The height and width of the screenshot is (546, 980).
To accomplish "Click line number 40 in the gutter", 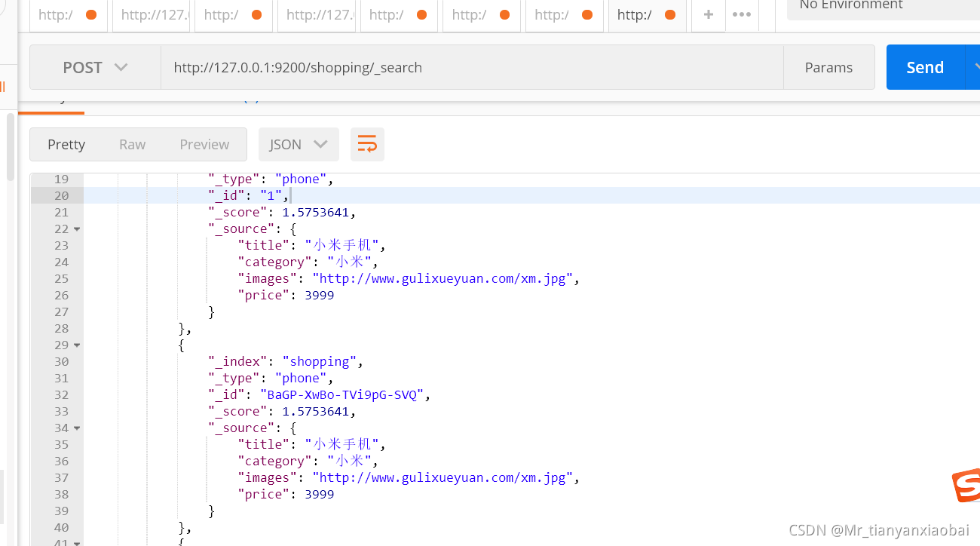I will point(61,527).
